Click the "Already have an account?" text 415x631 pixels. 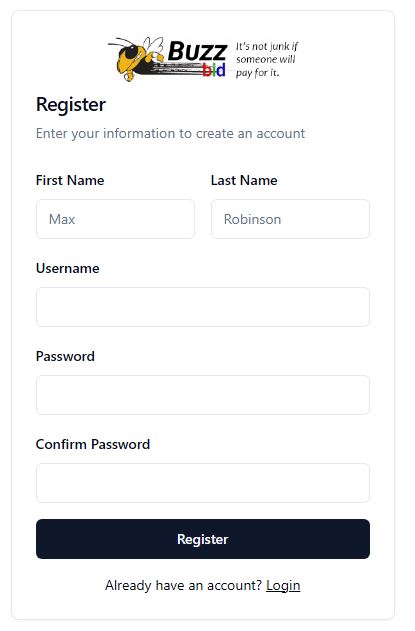[184, 585]
